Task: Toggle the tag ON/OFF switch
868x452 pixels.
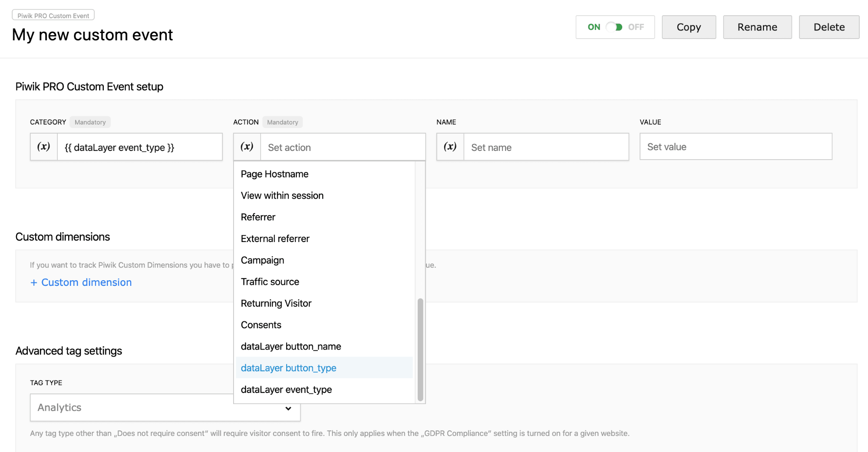Action: (614, 27)
